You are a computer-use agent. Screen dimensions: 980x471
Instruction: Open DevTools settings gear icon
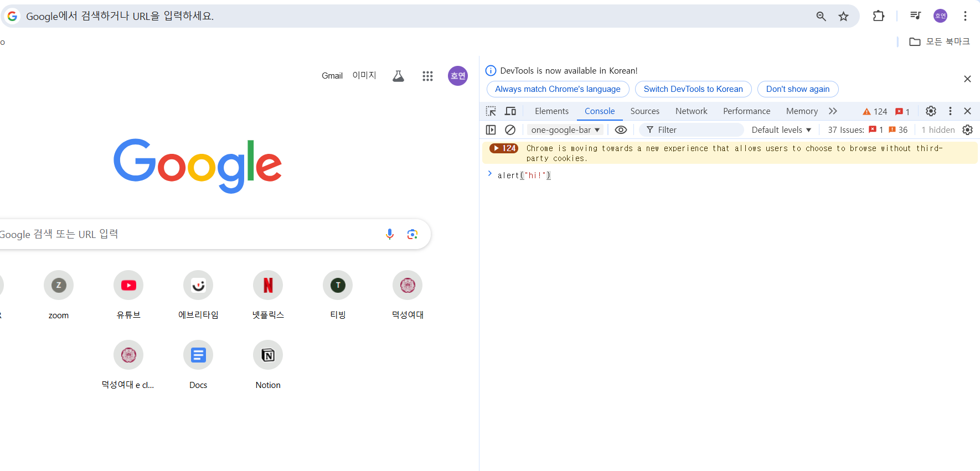point(931,111)
